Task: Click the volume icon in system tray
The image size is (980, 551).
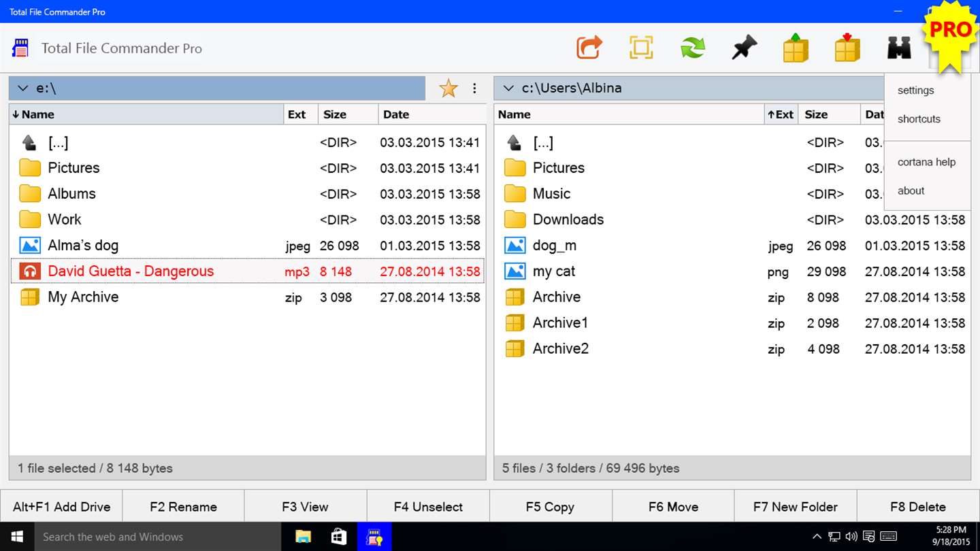Action: tap(851, 537)
